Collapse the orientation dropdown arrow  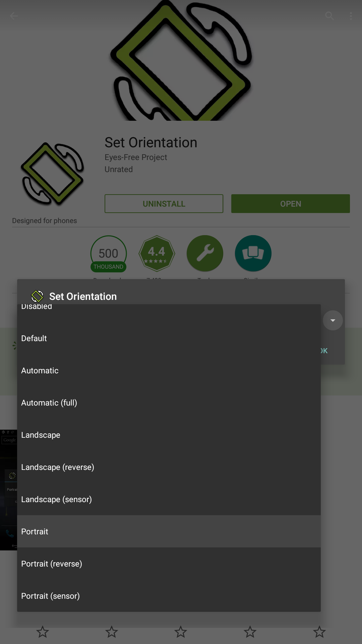(x=333, y=320)
